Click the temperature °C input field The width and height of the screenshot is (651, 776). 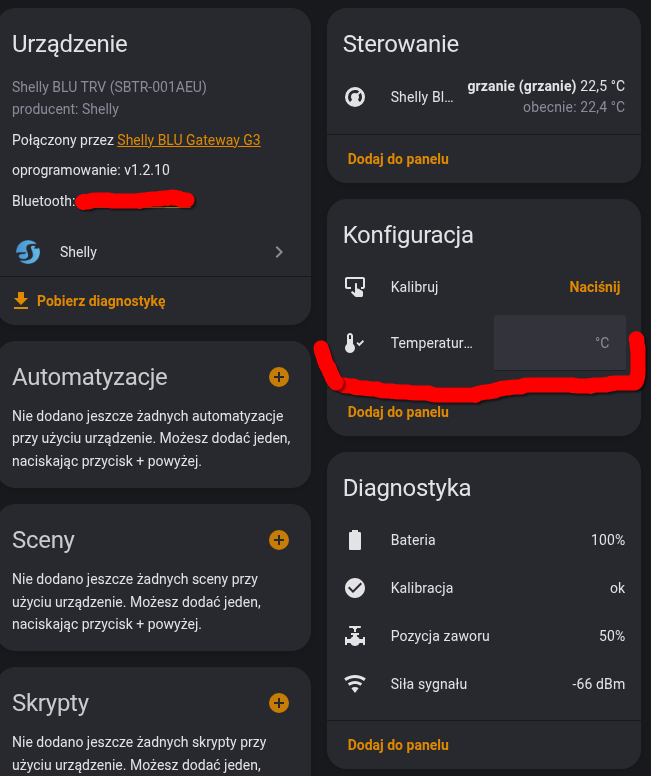tap(559, 343)
